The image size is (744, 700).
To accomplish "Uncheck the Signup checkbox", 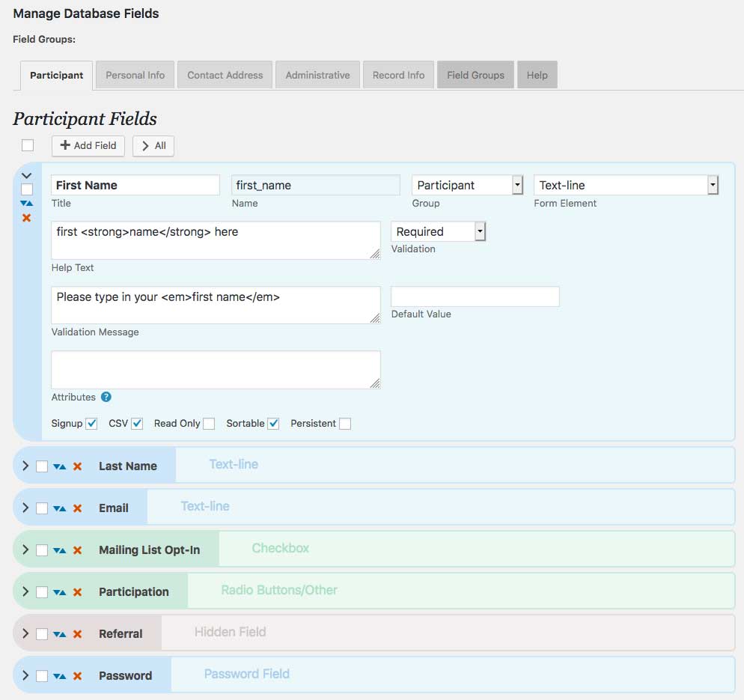I will (x=91, y=424).
